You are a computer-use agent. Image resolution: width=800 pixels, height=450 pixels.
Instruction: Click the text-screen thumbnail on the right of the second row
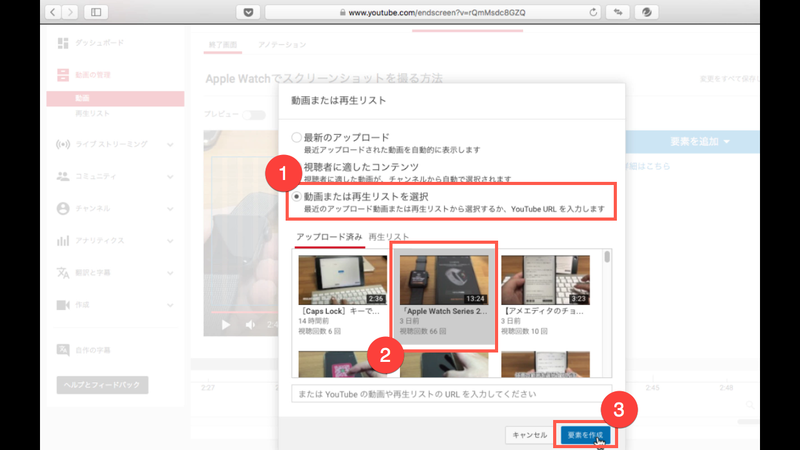pos(545,364)
